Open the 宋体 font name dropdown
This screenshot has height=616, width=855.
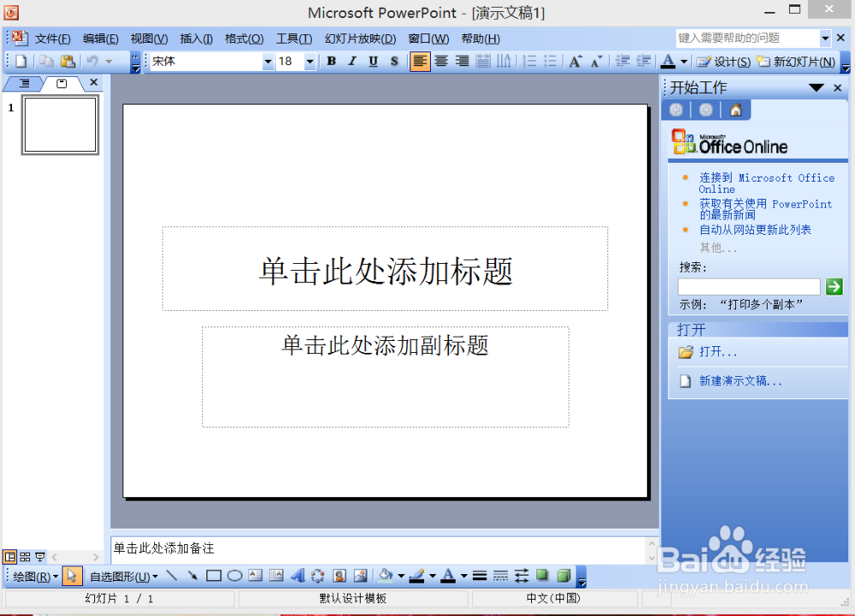click(x=268, y=61)
